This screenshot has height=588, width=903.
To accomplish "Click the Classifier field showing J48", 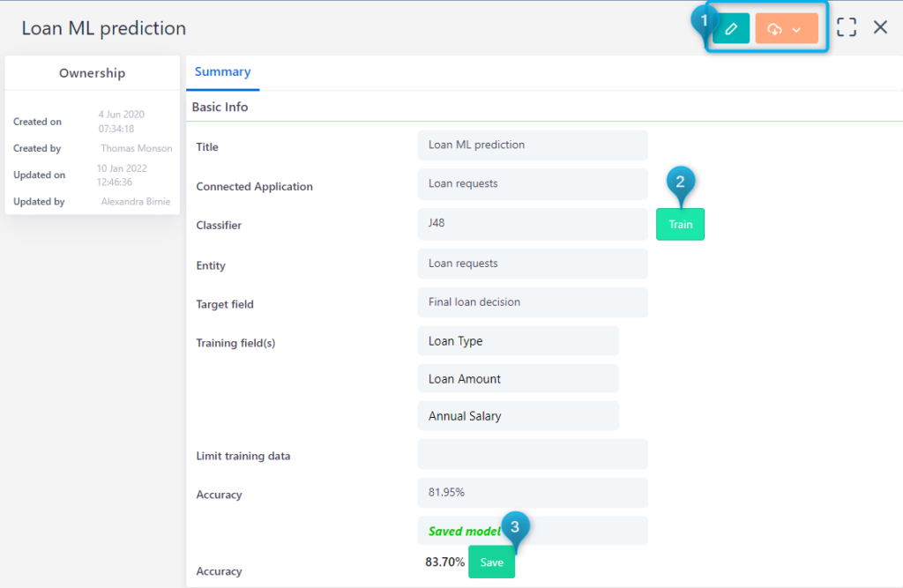I will tap(533, 224).
